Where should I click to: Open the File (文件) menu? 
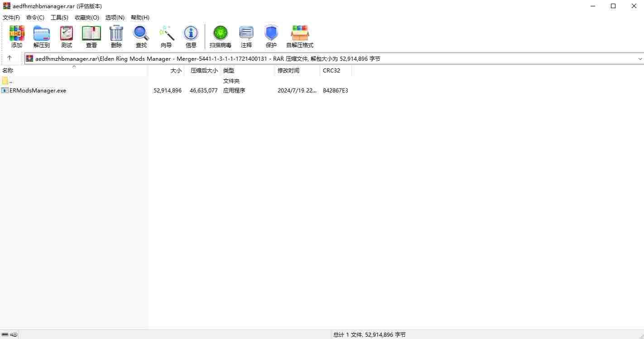coord(11,17)
